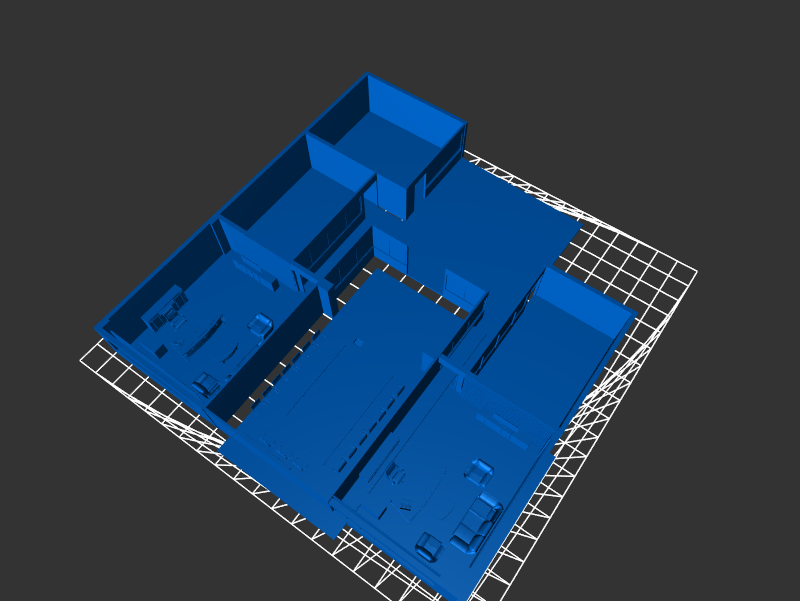Viewport: 800px width, 601px height.
Task: Select the armchair above the sofa
Action: (x=481, y=471)
